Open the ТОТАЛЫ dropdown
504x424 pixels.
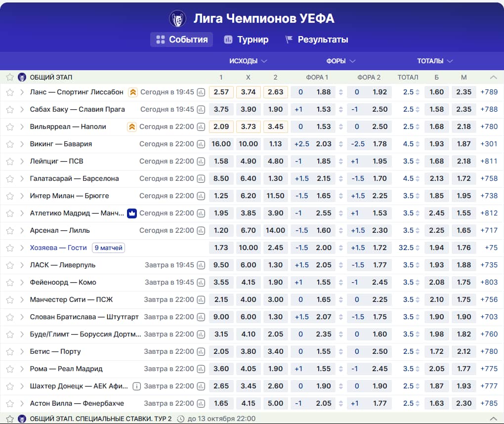click(434, 61)
